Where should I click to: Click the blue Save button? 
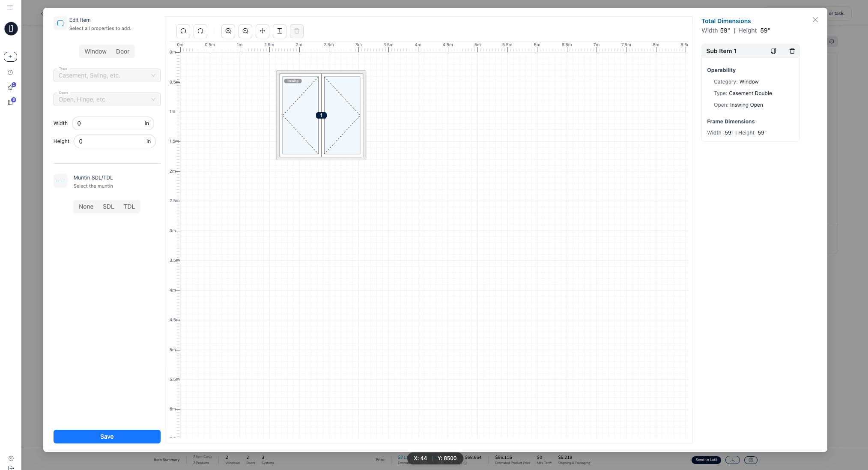(107, 437)
